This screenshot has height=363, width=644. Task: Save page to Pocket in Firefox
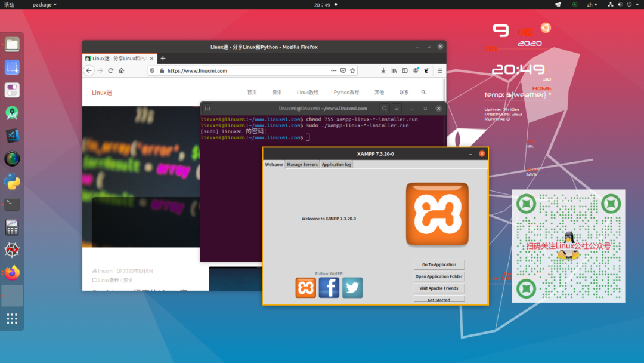pyautogui.click(x=343, y=70)
